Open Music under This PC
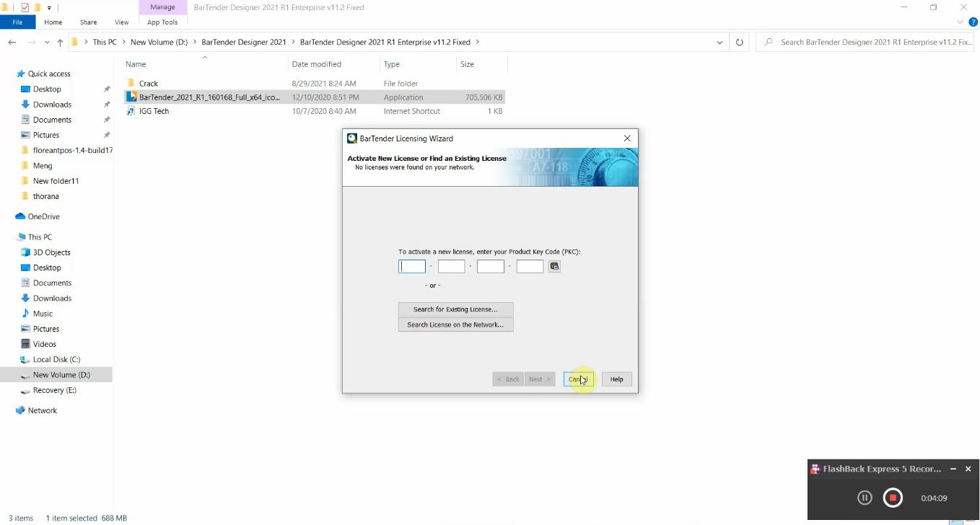 tap(43, 314)
